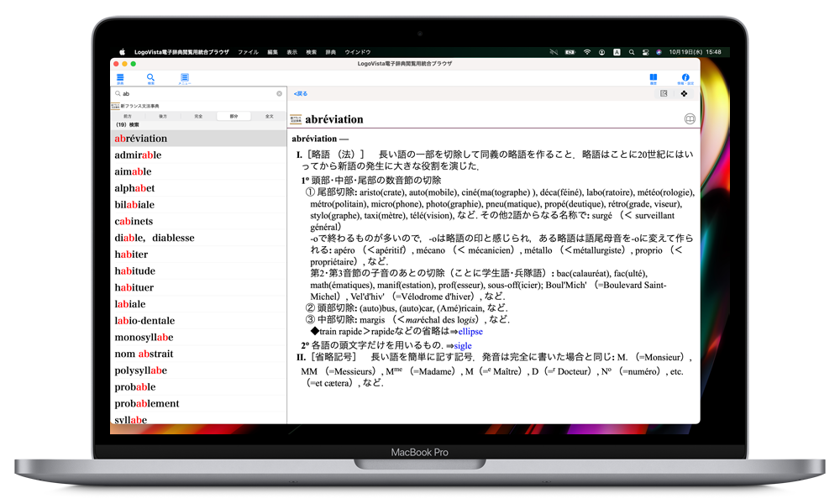Select labiale in the results list
The image size is (840, 504).
pyautogui.click(x=198, y=304)
